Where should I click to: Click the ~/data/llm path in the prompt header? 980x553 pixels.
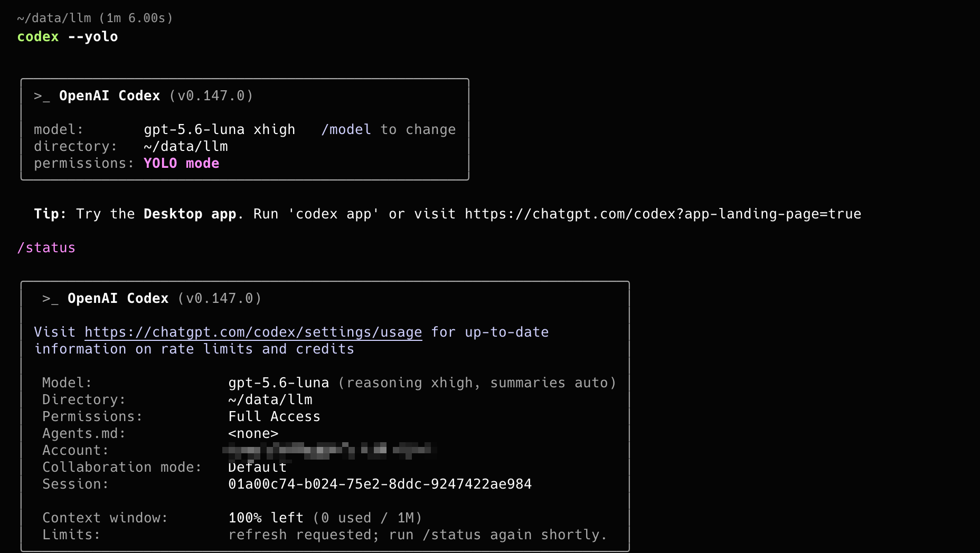pos(54,18)
